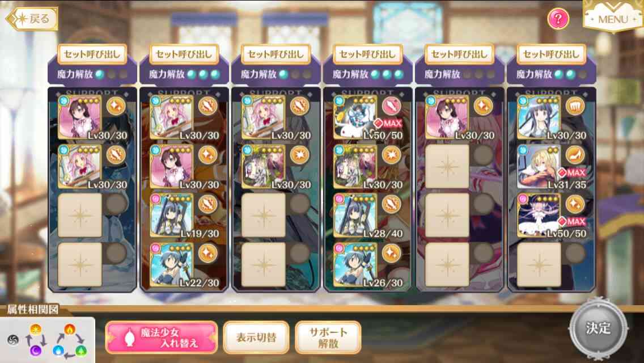Confirm with the round 決定 button
Screen dimensions: 644x363
599,328
